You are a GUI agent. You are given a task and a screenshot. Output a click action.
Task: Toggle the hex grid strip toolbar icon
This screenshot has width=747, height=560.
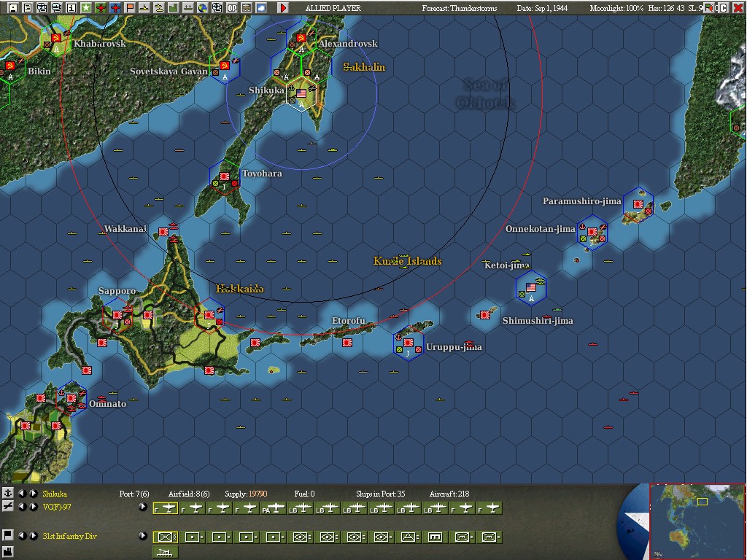pos(247,7)
